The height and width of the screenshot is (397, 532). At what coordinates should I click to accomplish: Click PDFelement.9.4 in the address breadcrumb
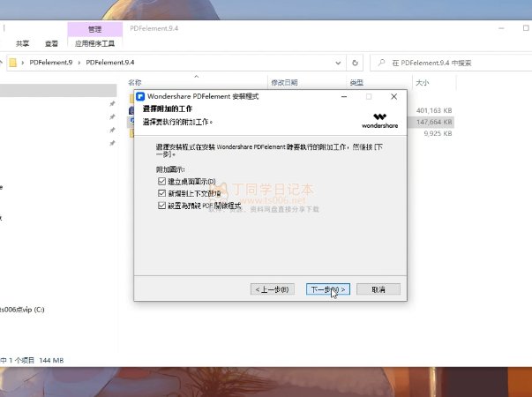pos(110,63)
